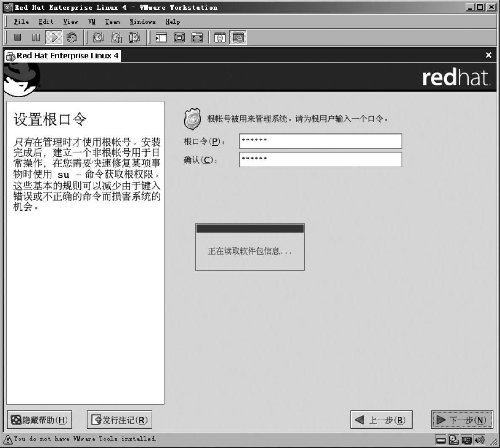Click the Power Off (stop) toolbar icon
This screenshot has height=448, width=500.
(x=18, y=38)
